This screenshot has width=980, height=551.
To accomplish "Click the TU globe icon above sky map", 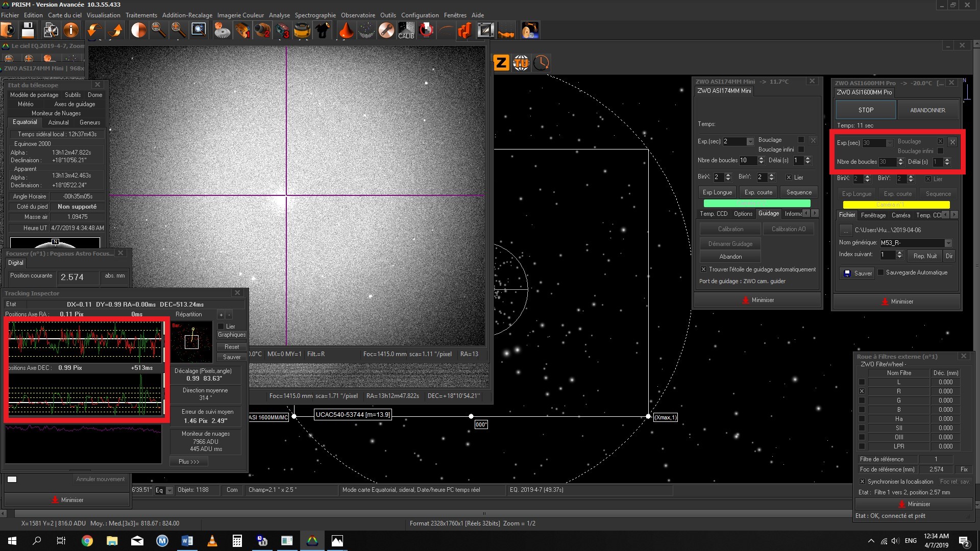I will pyautogui.click(x=521, y=63).
